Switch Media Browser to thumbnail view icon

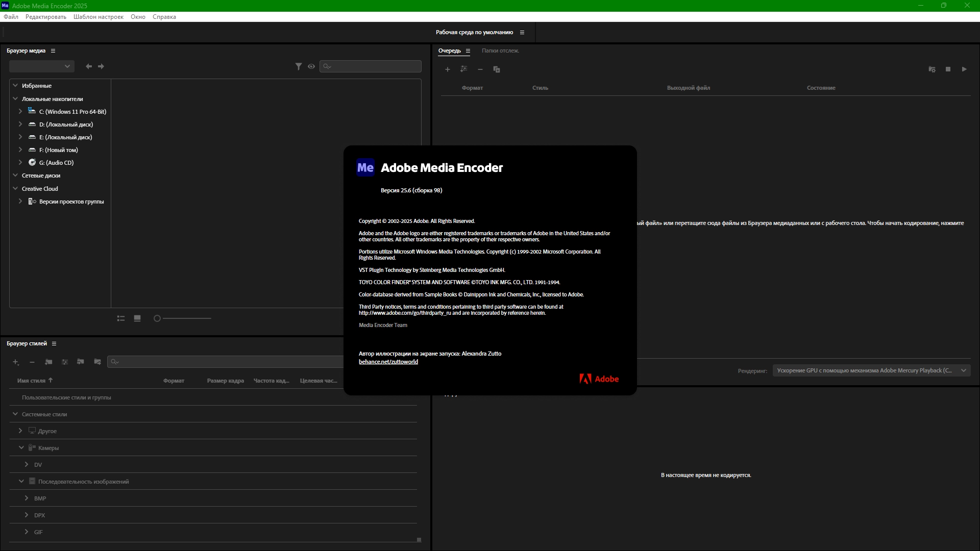click(x=137, y=318)
